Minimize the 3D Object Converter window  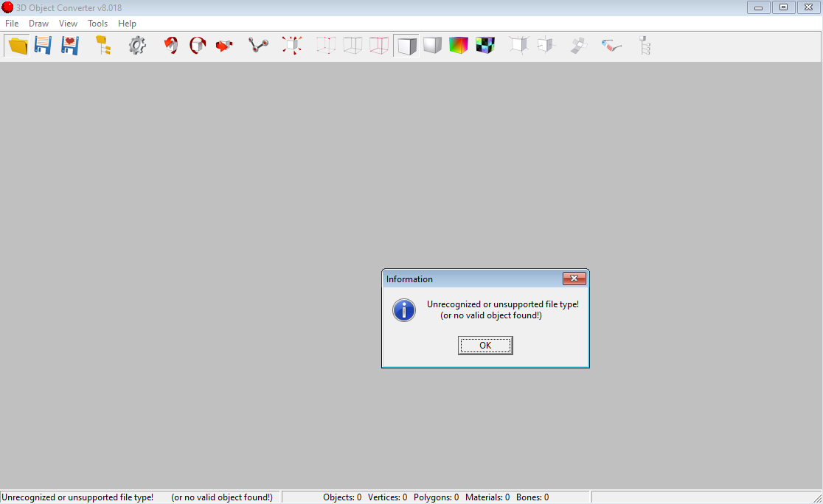pyautogui.click(x=758, y=7)
